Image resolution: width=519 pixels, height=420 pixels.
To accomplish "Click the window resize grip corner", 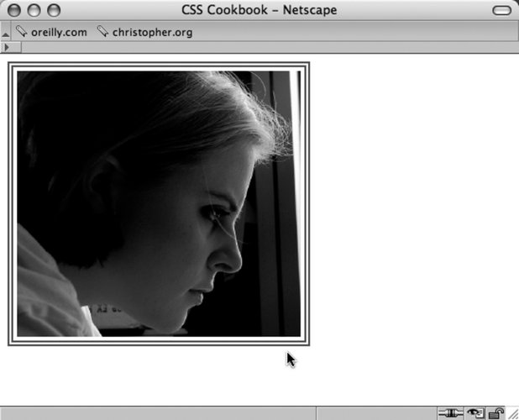I will (x=512, y=414).
